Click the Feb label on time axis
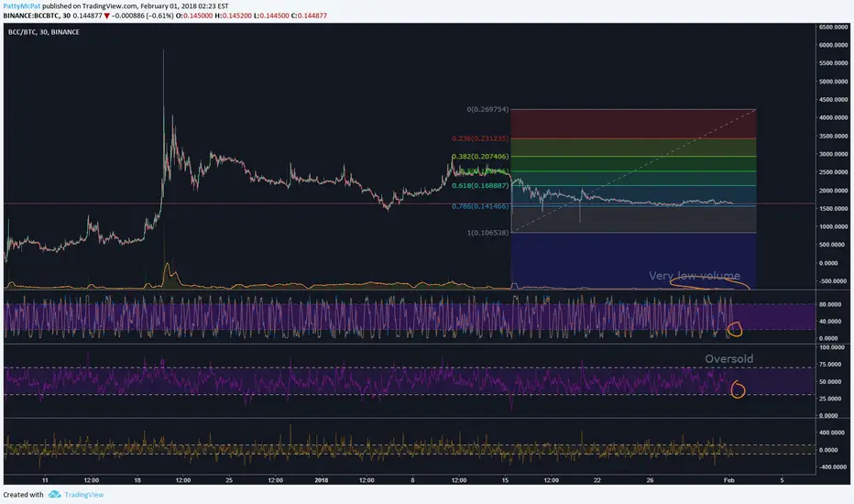 728,480
